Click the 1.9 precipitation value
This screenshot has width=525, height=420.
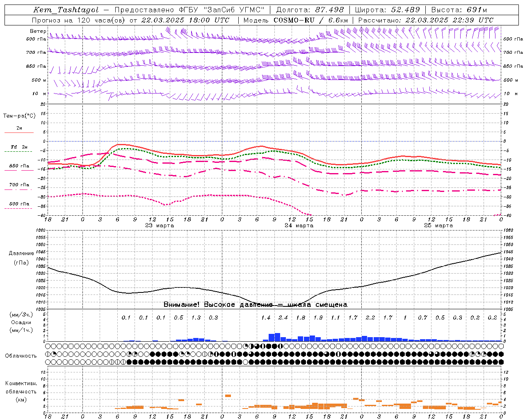(318, 317)
